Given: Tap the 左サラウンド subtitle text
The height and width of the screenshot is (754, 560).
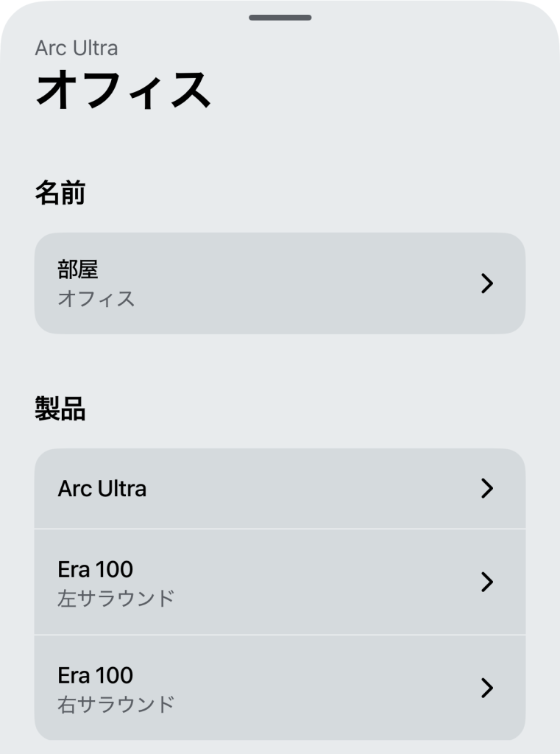Looking at the screenshot, I should click(116, 598).
